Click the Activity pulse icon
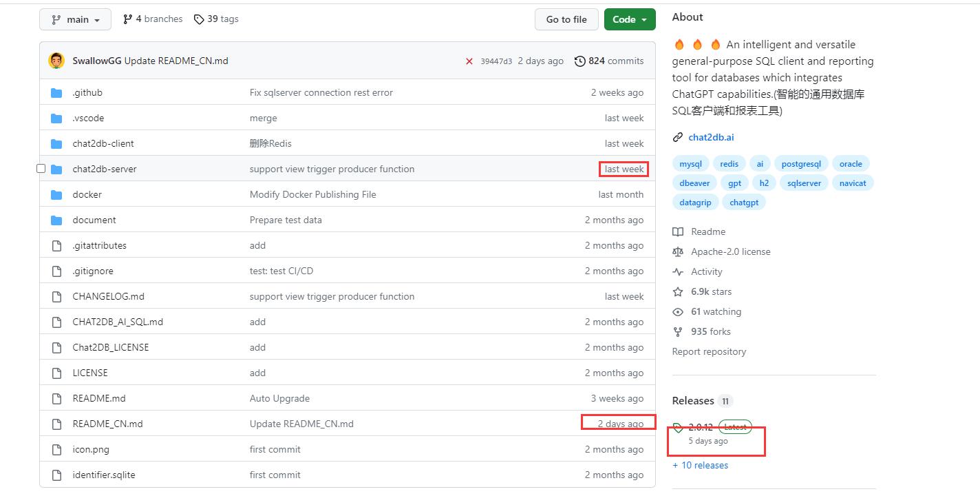 (678, 271)
